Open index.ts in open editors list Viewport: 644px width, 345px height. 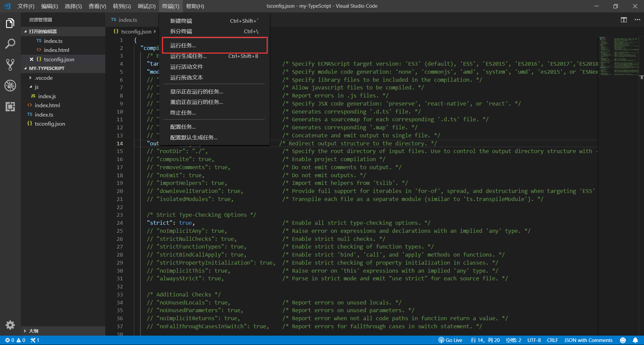point(63,41)
